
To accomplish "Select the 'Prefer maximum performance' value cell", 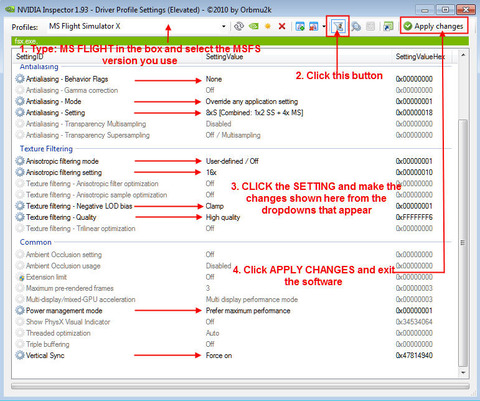I will (x=248, y=311).
